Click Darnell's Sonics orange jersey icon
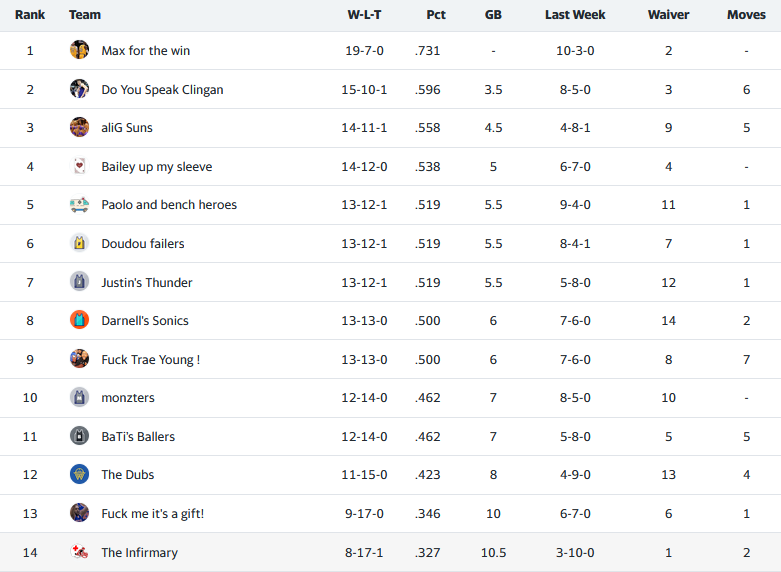 pos(80,320)
